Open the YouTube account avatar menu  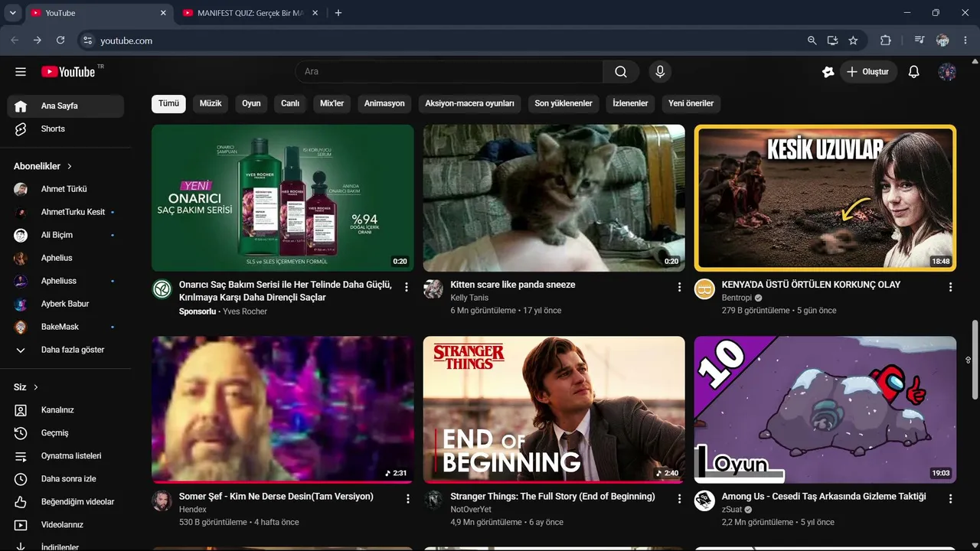point(947,72)
